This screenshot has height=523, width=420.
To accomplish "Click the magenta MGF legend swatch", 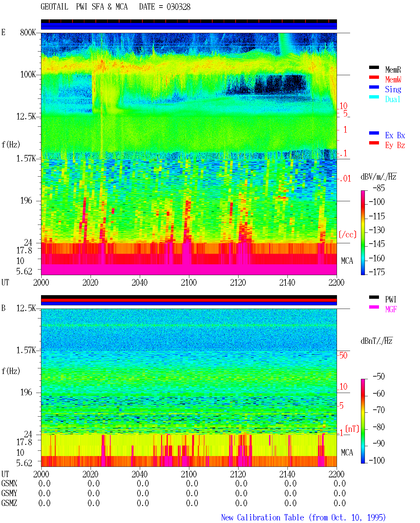I will tap(374, 307).
